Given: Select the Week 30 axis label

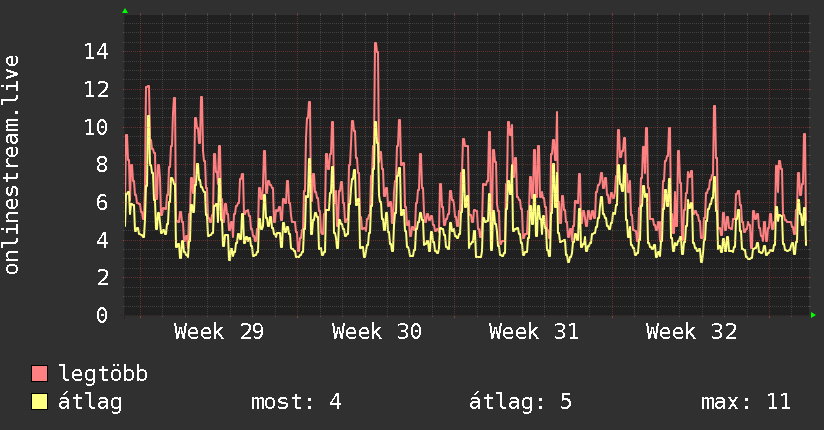Looking at the screenshot, I should [376, 331].
